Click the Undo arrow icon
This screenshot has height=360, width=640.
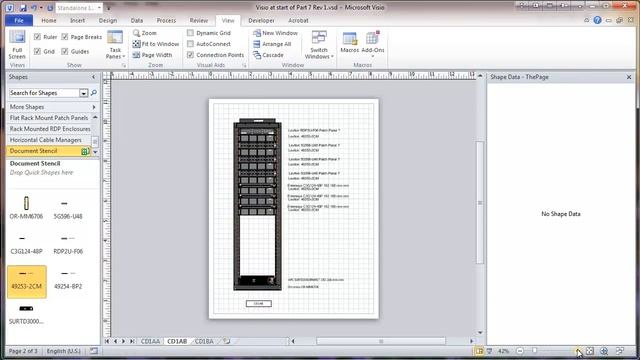(34, 8)
